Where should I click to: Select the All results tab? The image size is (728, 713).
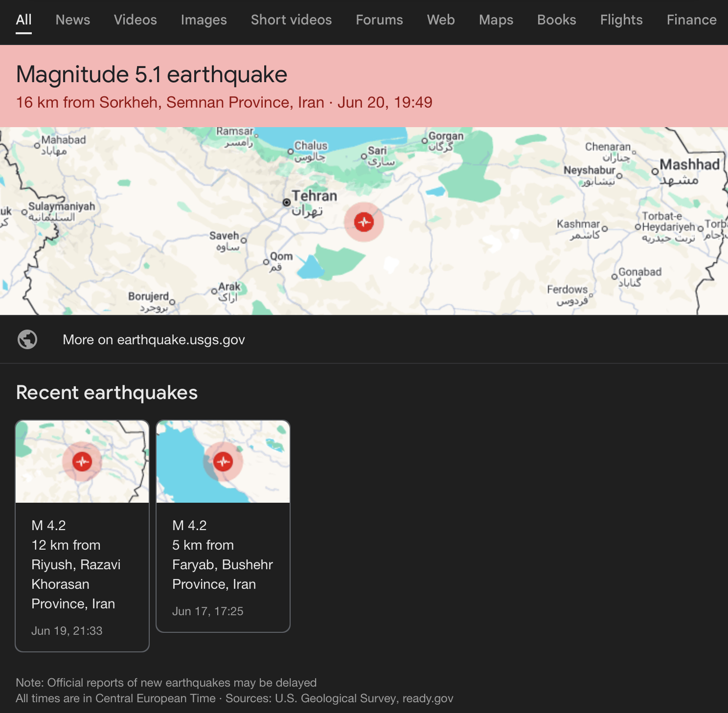click(23, 20)
